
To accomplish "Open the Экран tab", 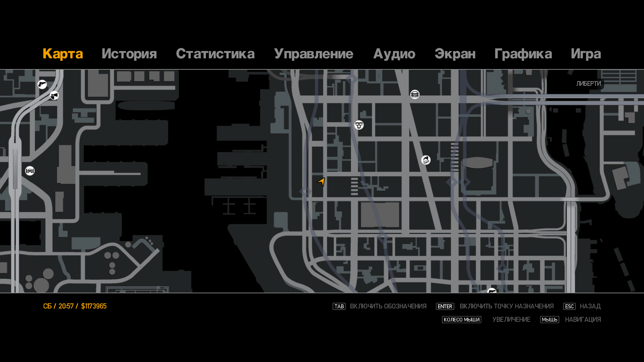I will [x=455, y=54].
